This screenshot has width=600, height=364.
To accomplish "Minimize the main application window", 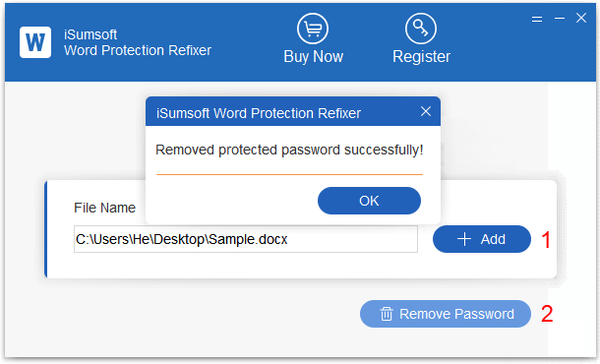I will pos(560,18).
